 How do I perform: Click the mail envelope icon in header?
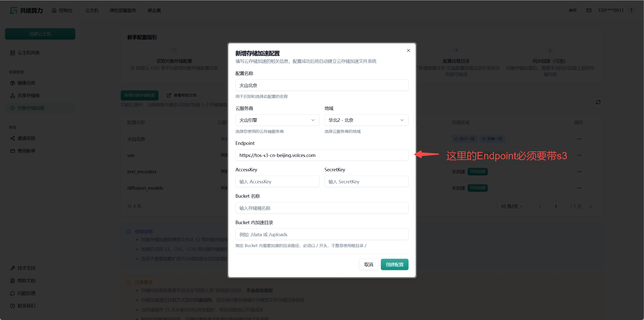click(589, 10)
